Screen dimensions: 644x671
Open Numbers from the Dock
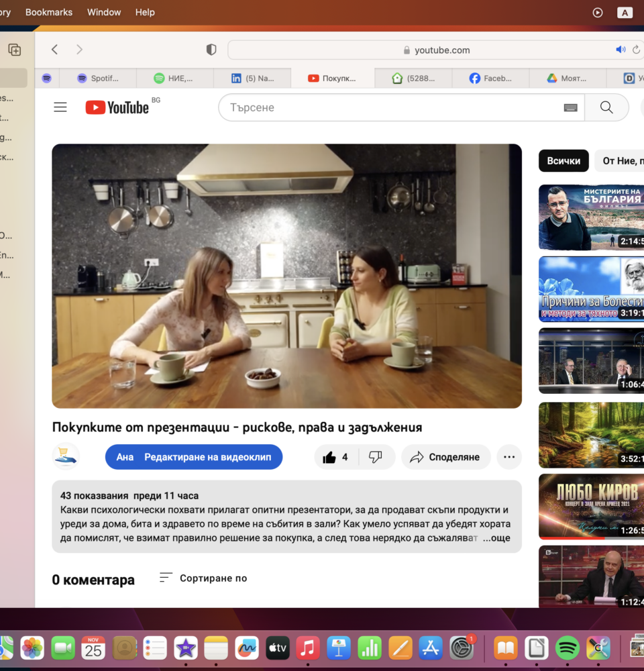369,648
